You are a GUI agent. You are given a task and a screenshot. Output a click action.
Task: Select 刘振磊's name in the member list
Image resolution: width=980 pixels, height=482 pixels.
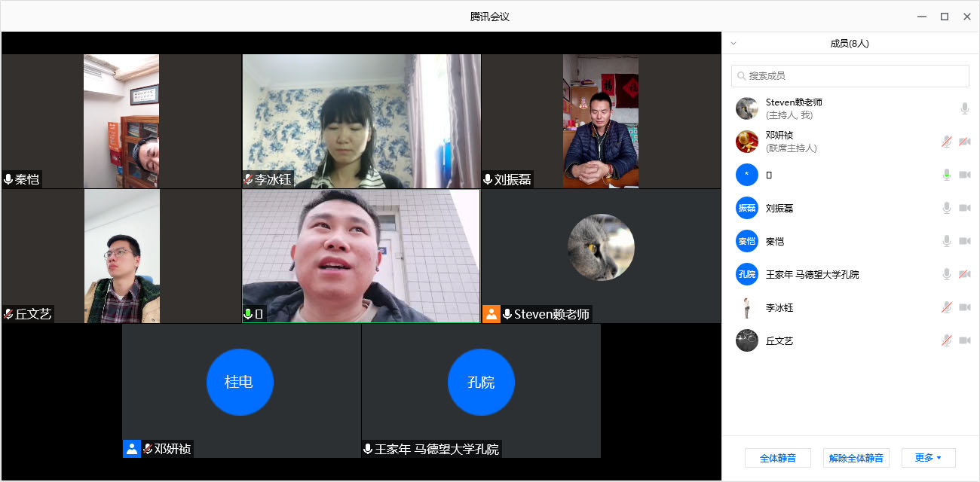click(x=779, y=208)
